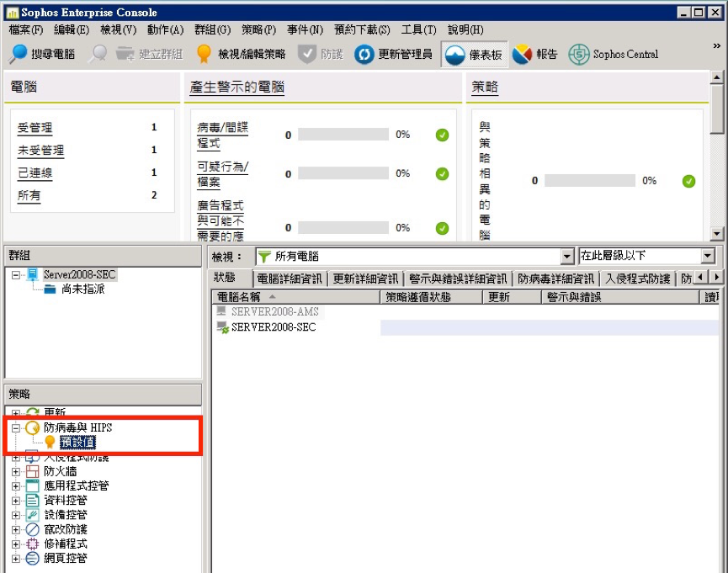Open the 所有電腦 view filter dropdown
The image size is (728, 573).
[567, 257]
